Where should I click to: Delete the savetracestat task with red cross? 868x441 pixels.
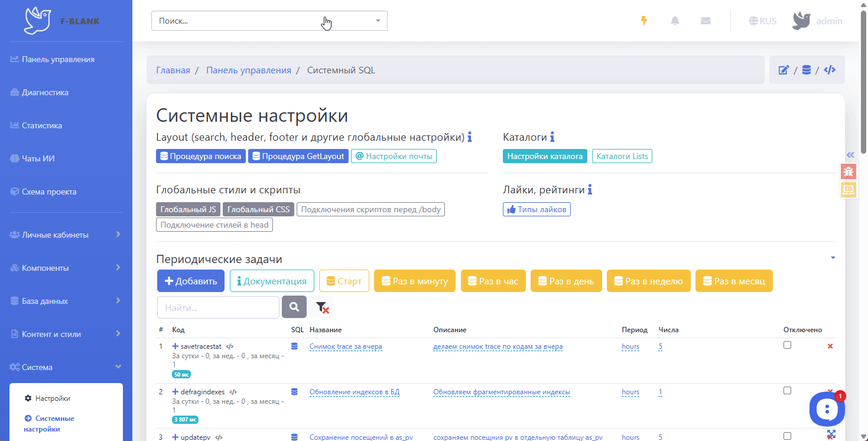(830, 346)
